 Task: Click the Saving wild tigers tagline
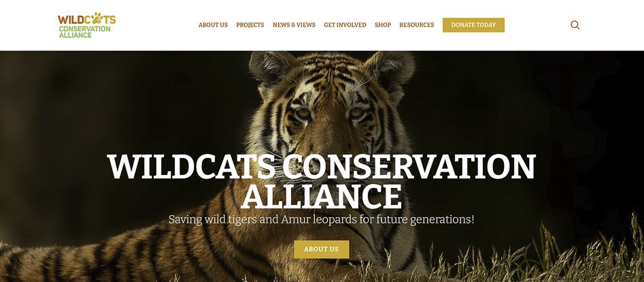point(321,219)
